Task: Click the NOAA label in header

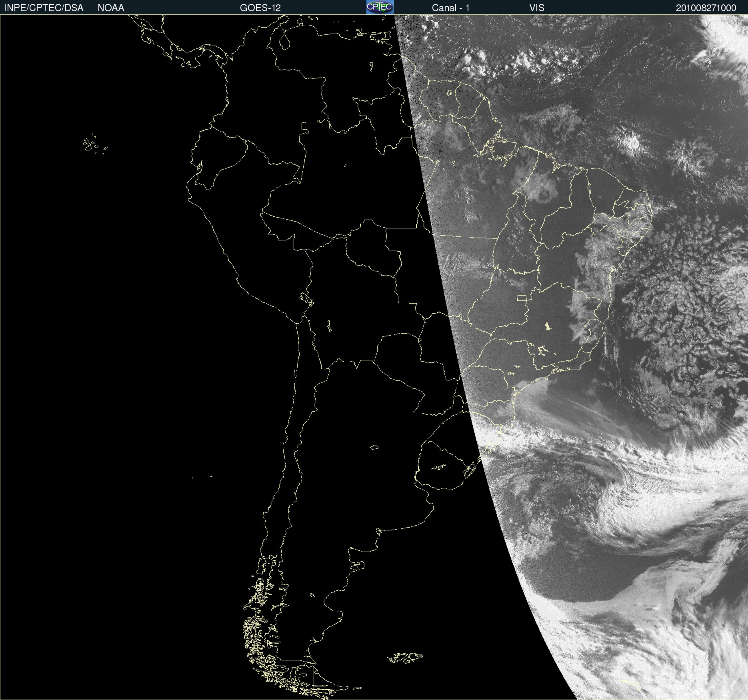Action: coord(111,8)
